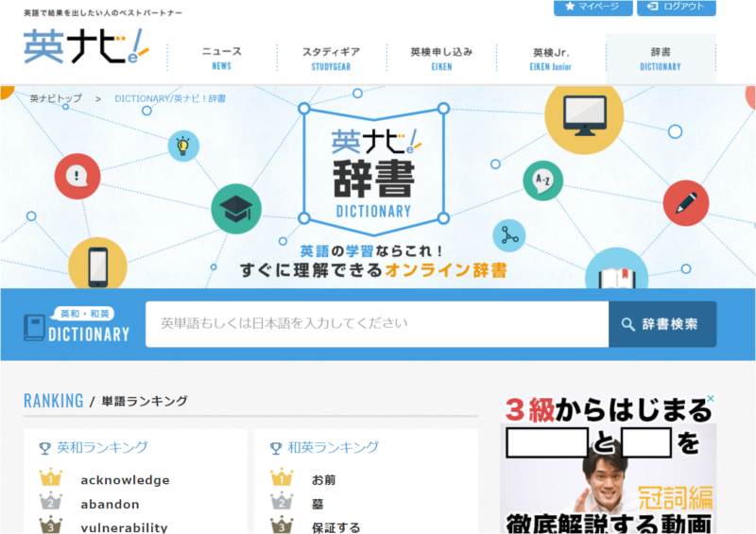Click bronze crown next to 保証する

[x=282, y=525]
